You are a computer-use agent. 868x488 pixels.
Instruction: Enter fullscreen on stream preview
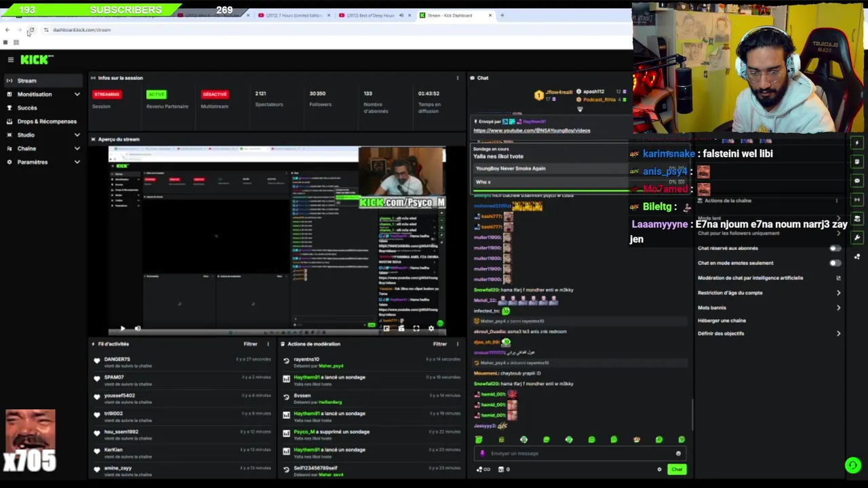tap(416, 329)
